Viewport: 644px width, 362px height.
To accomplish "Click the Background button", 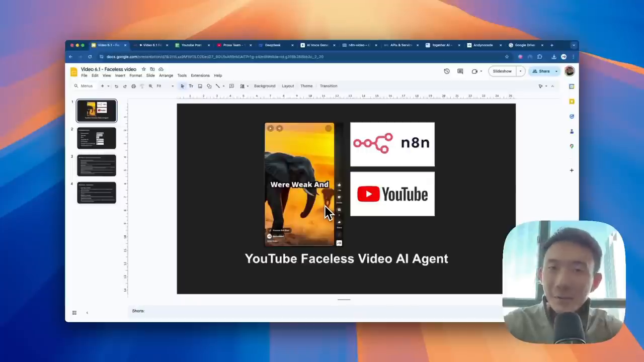I will pos(265,86).
